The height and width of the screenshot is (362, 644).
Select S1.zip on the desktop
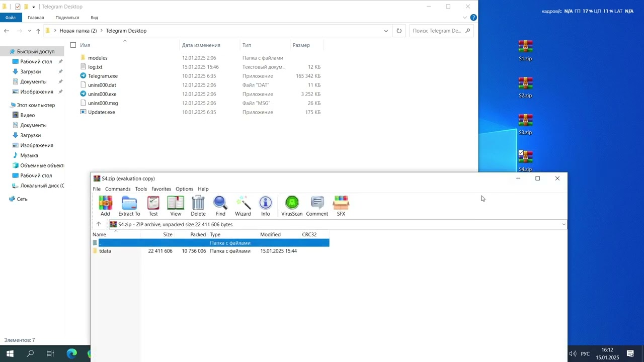pyautogui.click(x=525, y=51)
